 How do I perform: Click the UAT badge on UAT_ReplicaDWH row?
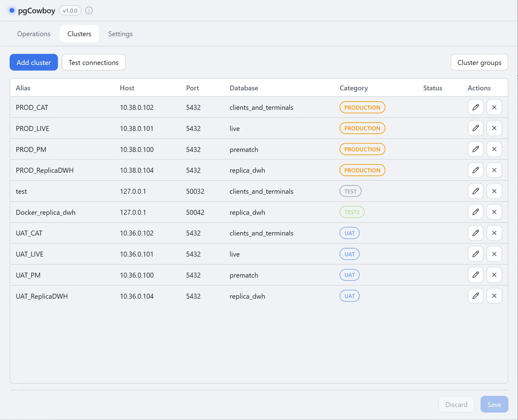click(x=349, y=296)
